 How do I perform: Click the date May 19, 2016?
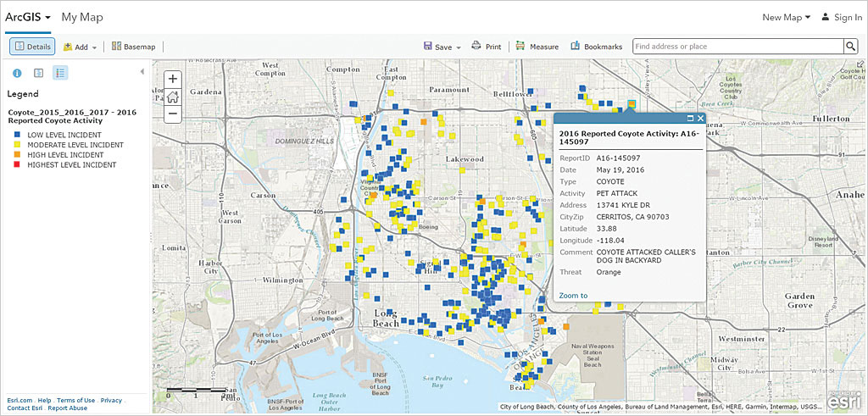point(620,169)
